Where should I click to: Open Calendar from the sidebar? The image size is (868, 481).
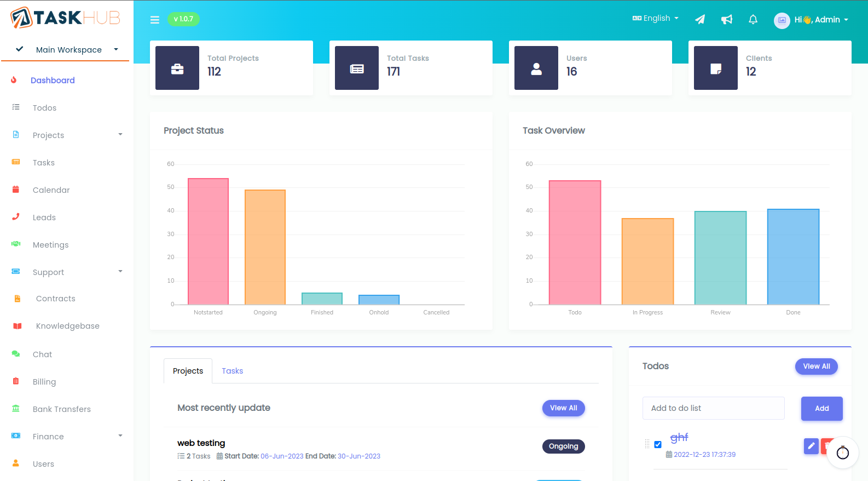51,190
